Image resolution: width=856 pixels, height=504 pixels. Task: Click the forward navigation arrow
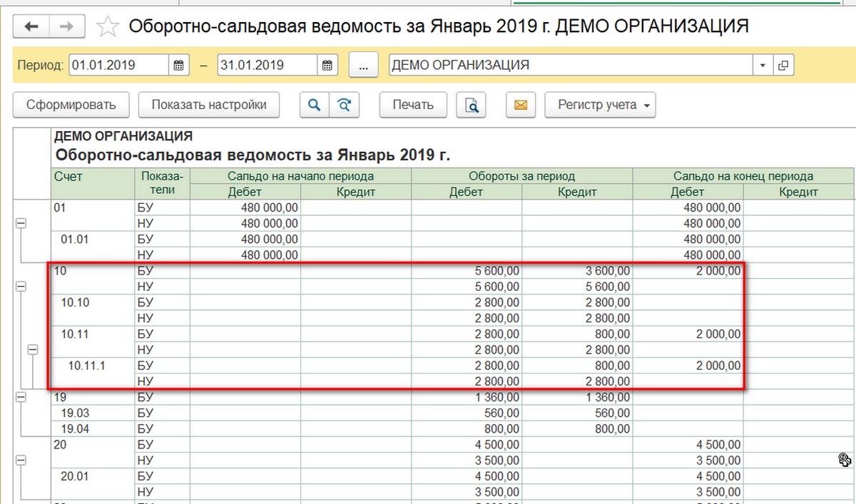click(67, 27)
